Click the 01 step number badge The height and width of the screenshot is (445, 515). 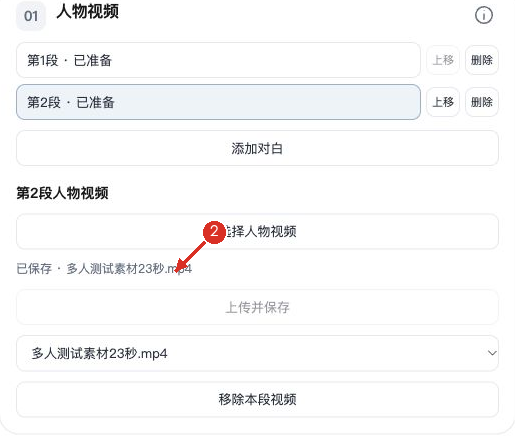click(31, 16)
